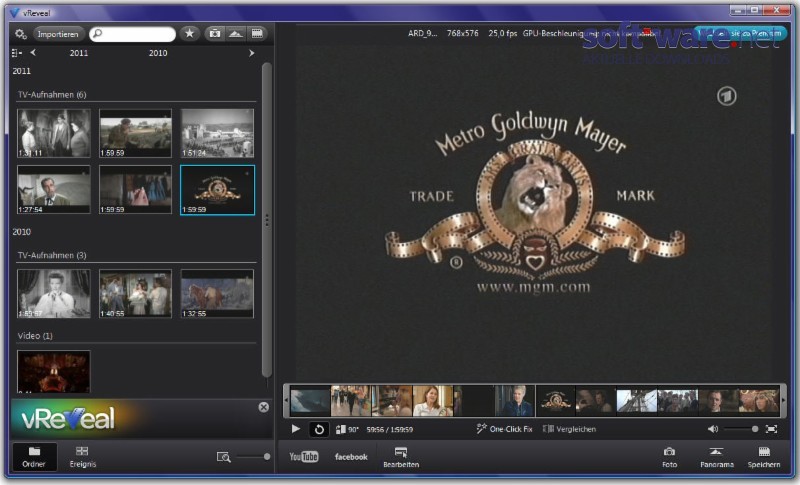
Task: Switch to Ereignis view
Action: pos(83,456)
